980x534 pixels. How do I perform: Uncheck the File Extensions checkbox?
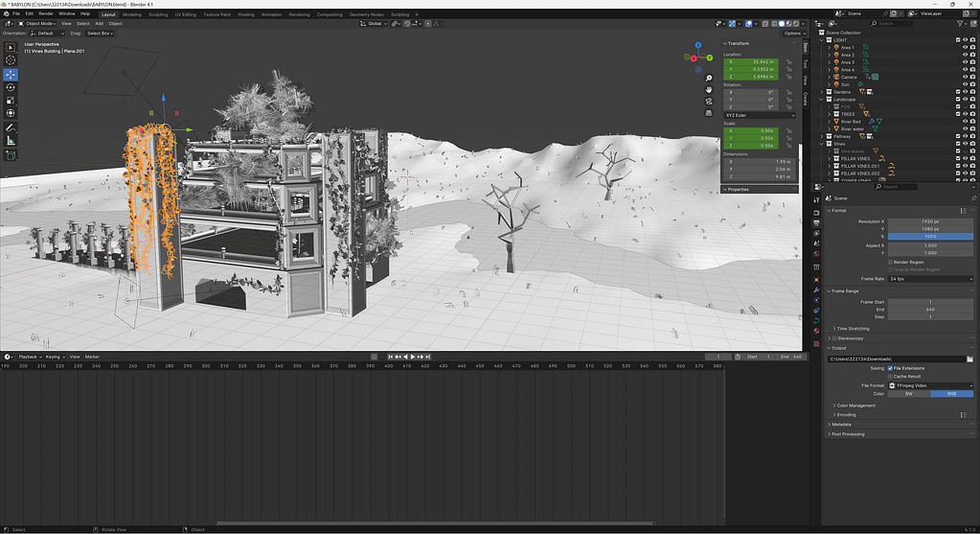coord(891,367)
